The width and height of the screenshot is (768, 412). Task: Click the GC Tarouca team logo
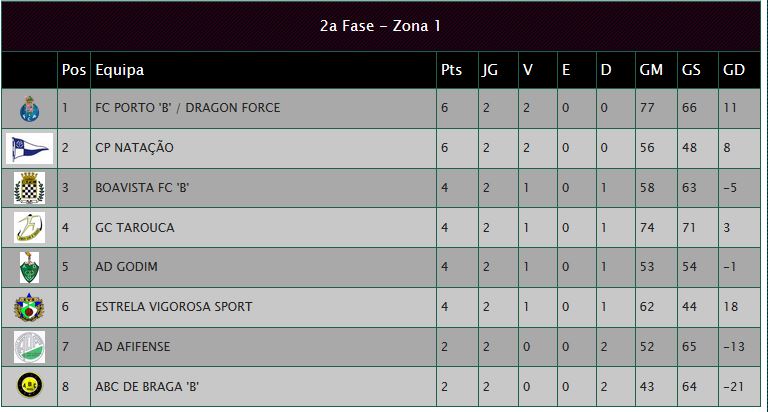tap(29, 228)
